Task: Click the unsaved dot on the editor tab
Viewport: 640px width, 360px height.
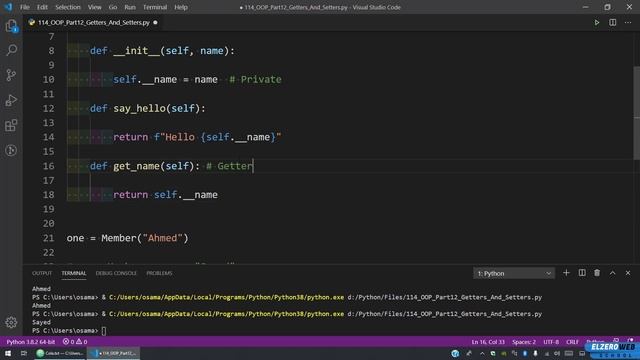Action: click(155, 22)
